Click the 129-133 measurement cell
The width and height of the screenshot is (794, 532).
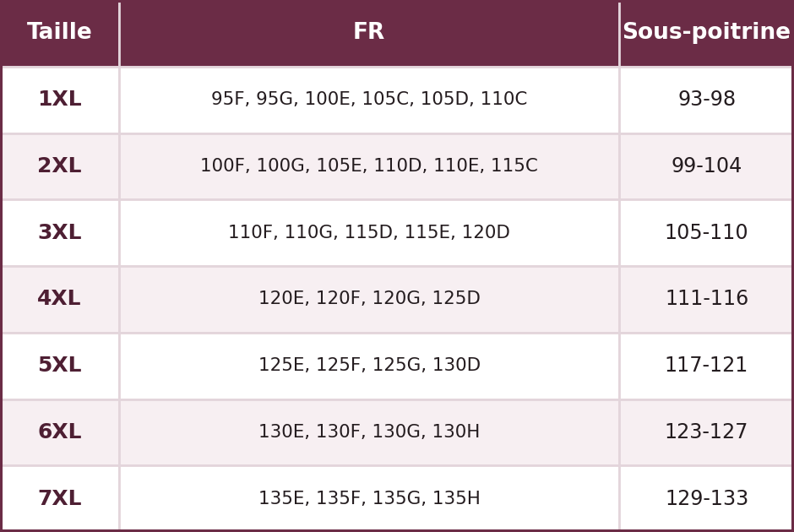click(706, 498)
